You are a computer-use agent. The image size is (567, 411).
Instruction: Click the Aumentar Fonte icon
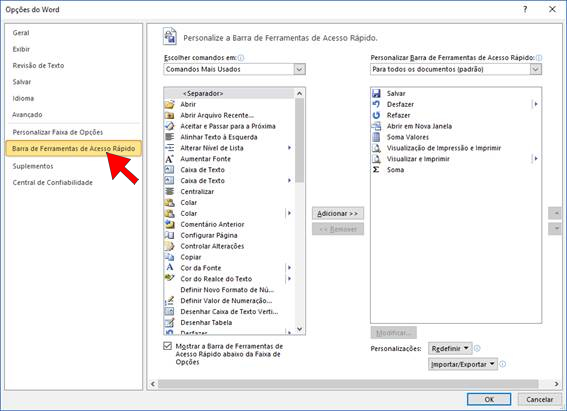coord(169,159)
